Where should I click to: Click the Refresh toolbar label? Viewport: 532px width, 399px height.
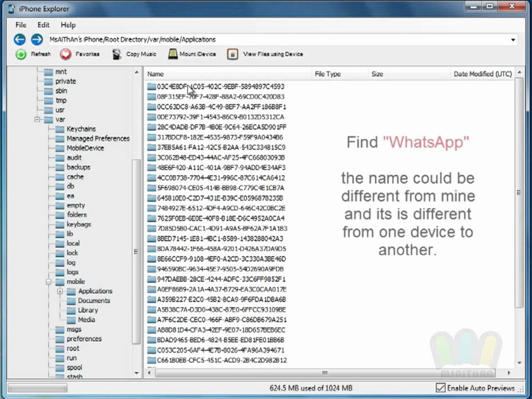(x=40, y=54)
